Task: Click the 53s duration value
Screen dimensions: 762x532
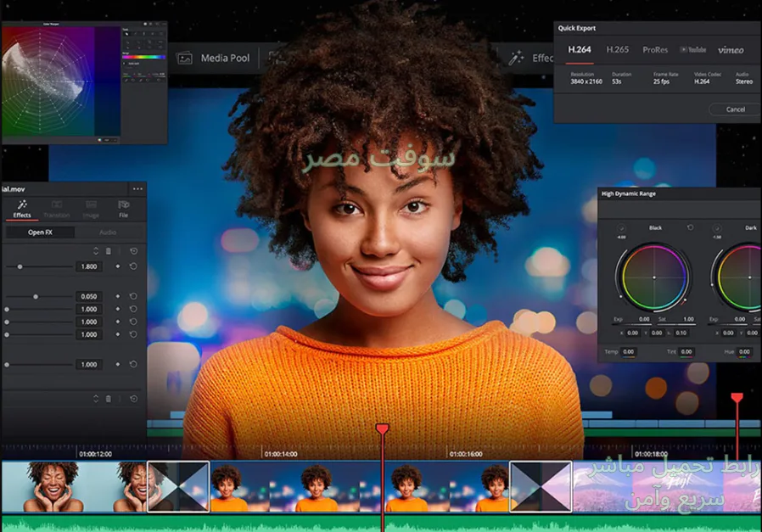Action: pos(616,81)
